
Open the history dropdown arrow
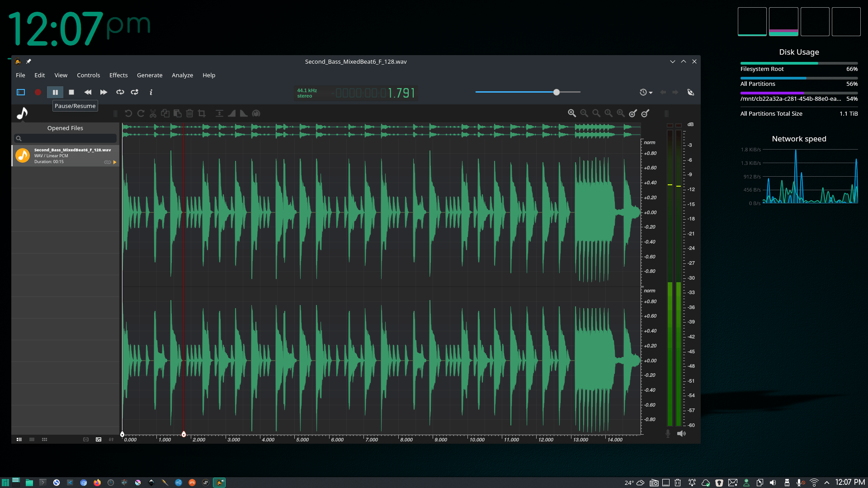(x=651, y=93)
